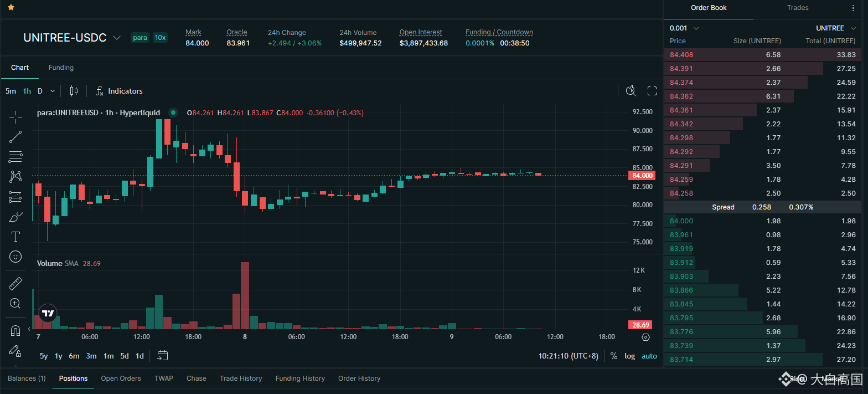Screen dimensions: 868x394
Task: Open the long position forecasting tool
Action: coord(15,197)
